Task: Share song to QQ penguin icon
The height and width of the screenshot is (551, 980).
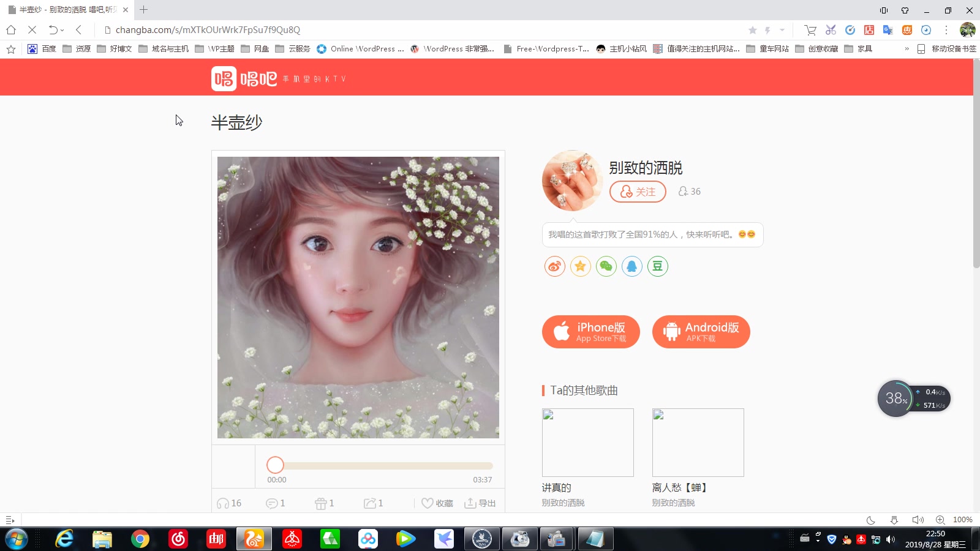Action: click(632, 266)
